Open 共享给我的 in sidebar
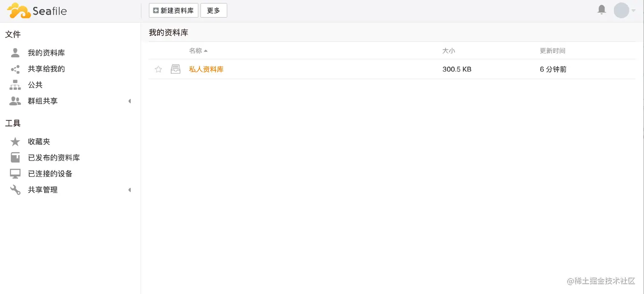 click(46, 69)
